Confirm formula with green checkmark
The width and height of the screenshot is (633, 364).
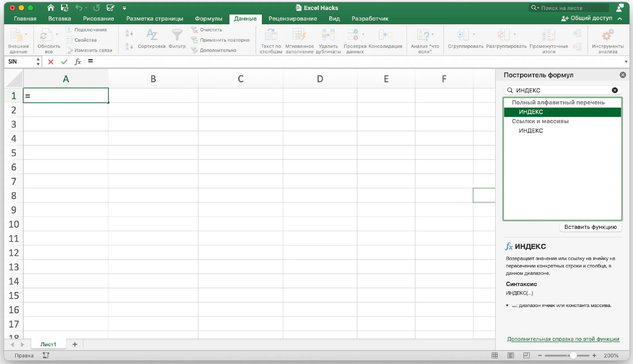point(64,62)
